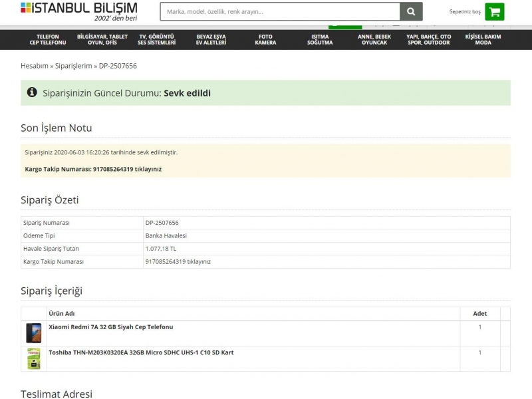Screen dimensions: 532x399
Task: Open Telefon Cep Telefonu menu
Action: pyautogui.click(x=48, y=40)
